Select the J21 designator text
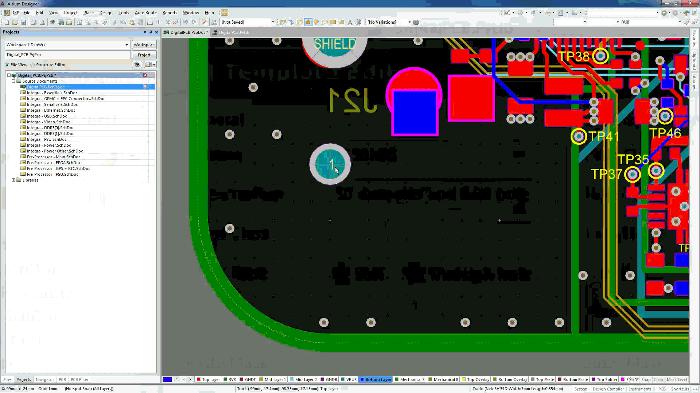Viewport: 700px width, 393px height. click(353, 100)
